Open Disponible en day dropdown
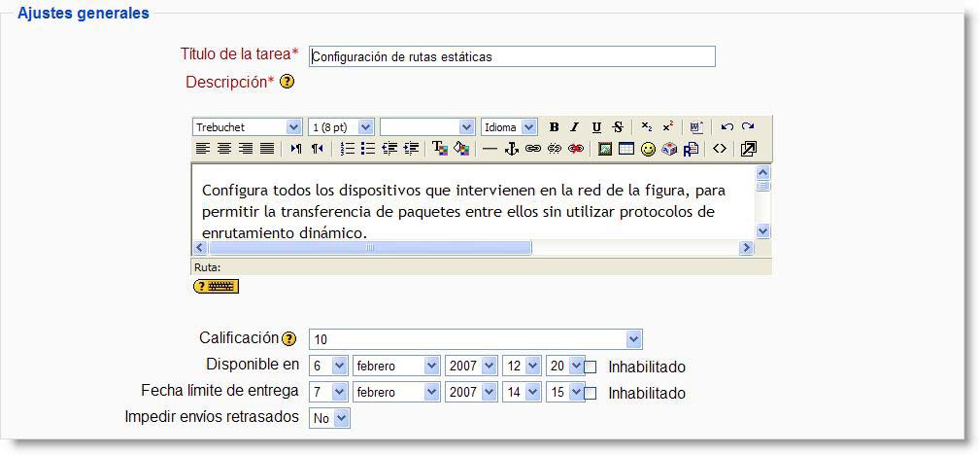The height and width of the screenshot is (455, 980). point(328,366)
